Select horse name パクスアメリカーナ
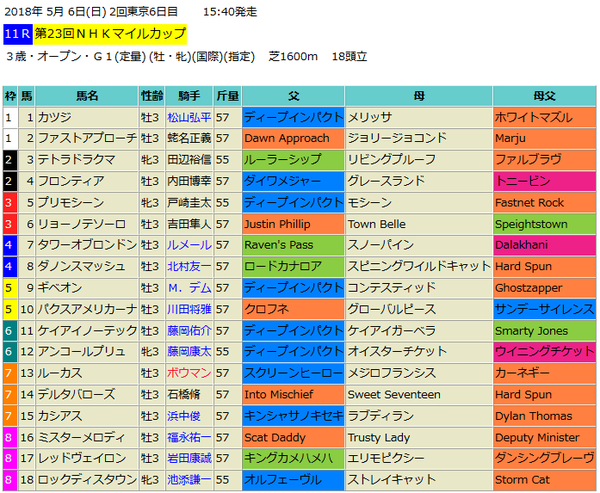This screenshot has width=600, height=493. point(87,309)
